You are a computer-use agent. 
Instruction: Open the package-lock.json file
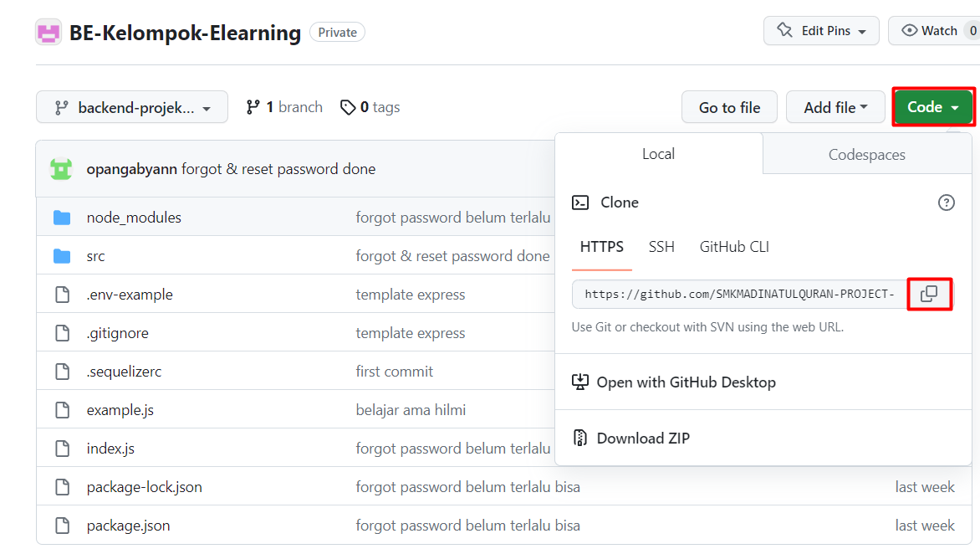[145, 487]
